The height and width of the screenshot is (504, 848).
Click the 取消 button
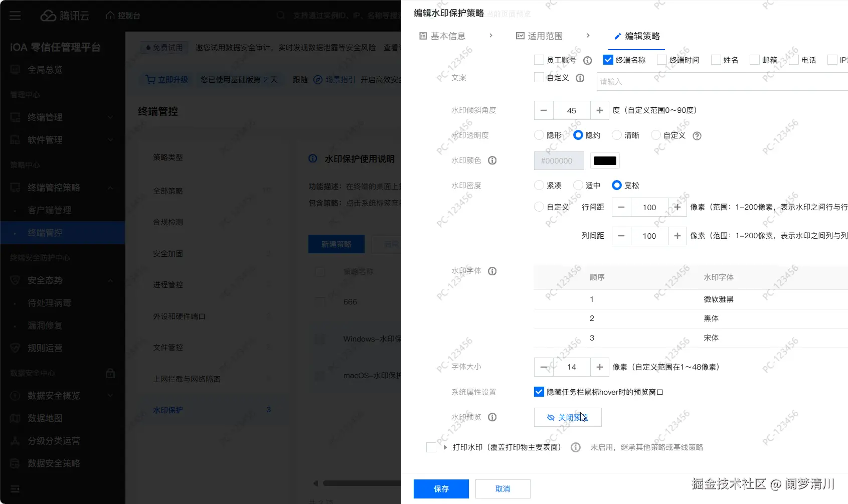[502, 489]
